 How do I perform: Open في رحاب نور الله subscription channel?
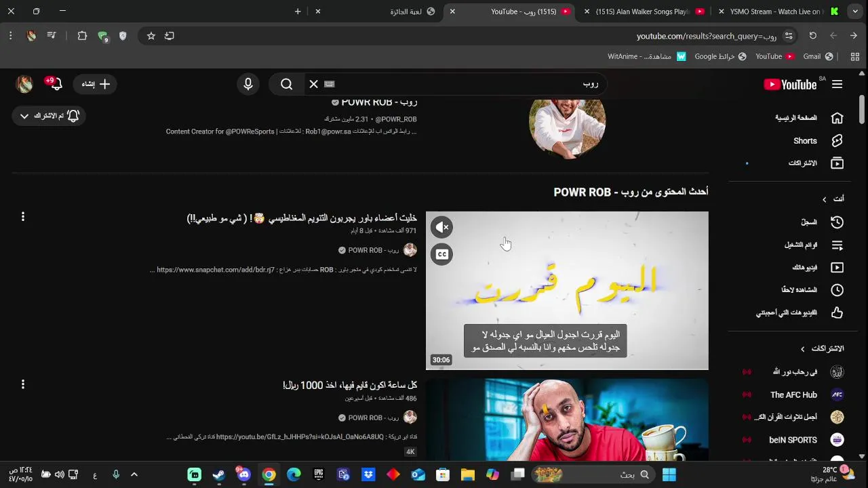(793, 372)
